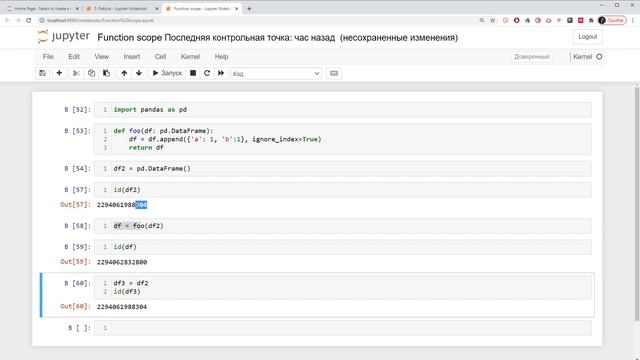
Task: Open the browser extensions puzzle icon
Action: coord(591,20)
